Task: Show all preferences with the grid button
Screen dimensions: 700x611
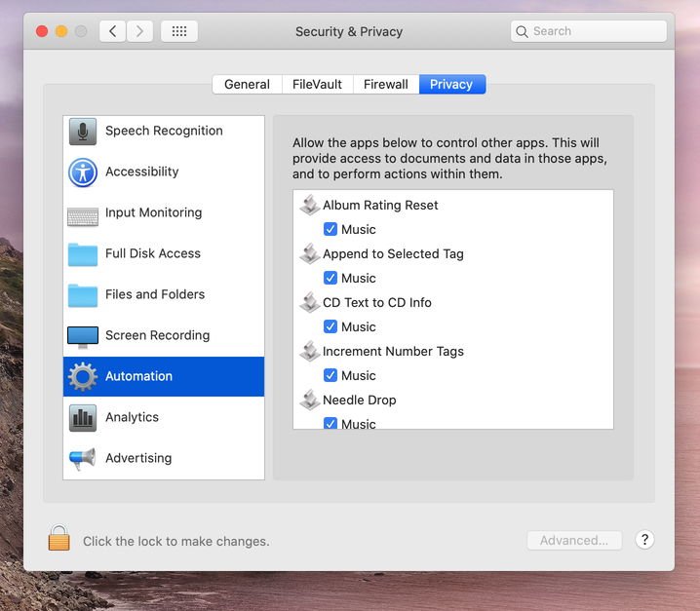Action: tap(179, 31)
